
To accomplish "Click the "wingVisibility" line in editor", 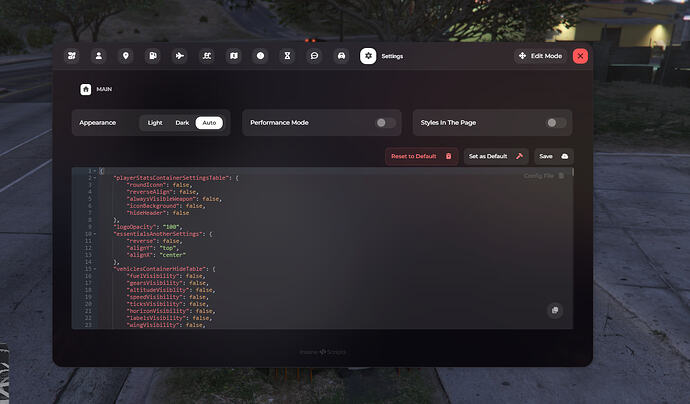I will [166, 325].
